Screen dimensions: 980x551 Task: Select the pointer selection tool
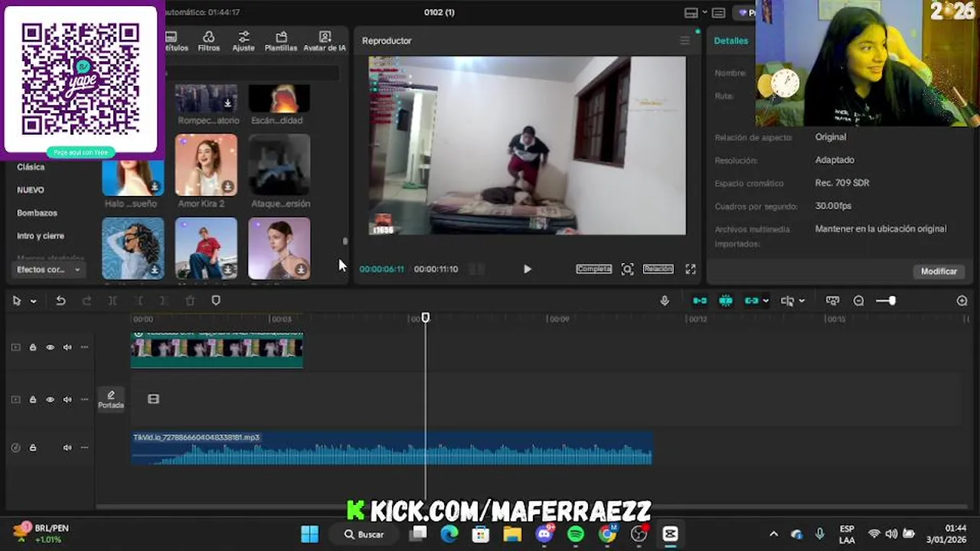tap(17, 301)
